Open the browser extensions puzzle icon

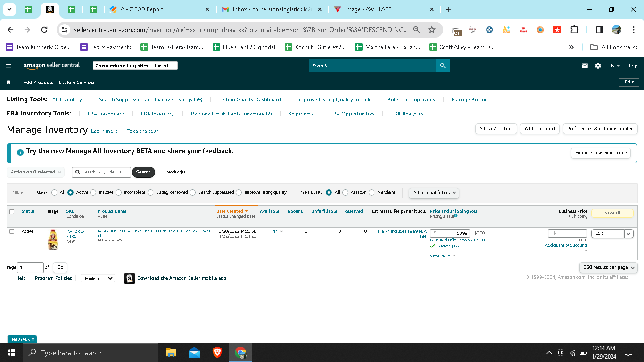coord(574,30)
